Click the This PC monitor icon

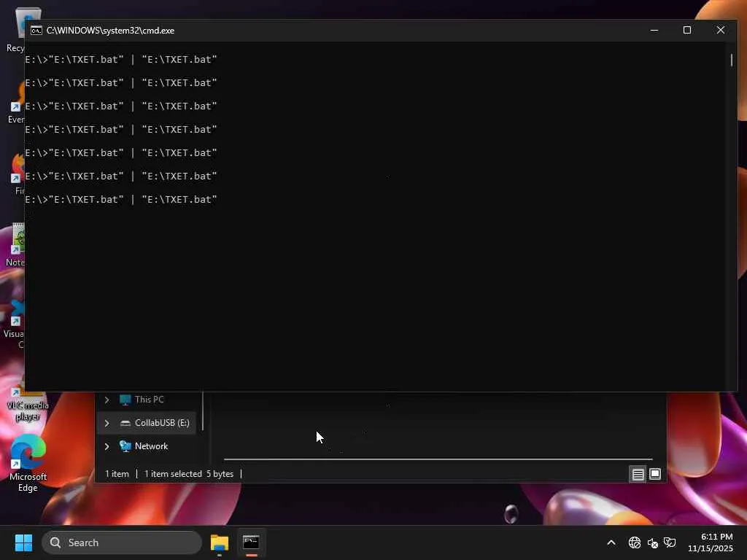coord(125,400)
